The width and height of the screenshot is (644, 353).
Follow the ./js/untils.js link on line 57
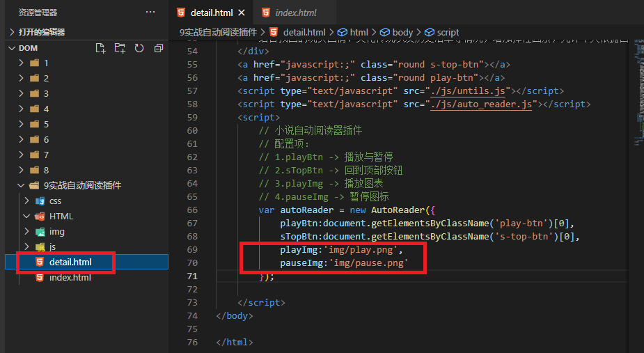click(467, 91)
